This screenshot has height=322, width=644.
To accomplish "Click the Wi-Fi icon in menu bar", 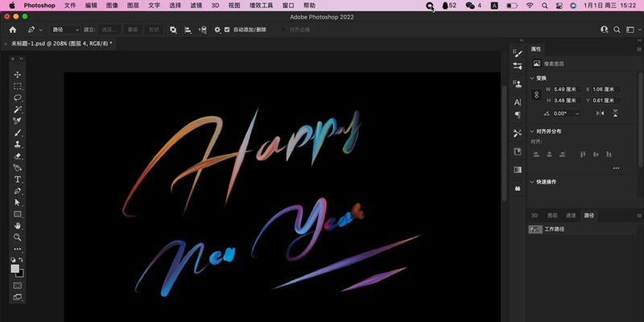I will 530,6.
